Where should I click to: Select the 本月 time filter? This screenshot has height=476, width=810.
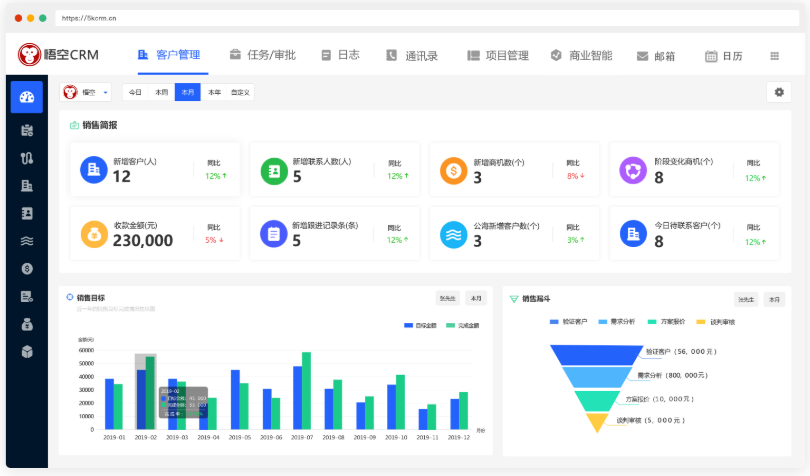point(188,92)
